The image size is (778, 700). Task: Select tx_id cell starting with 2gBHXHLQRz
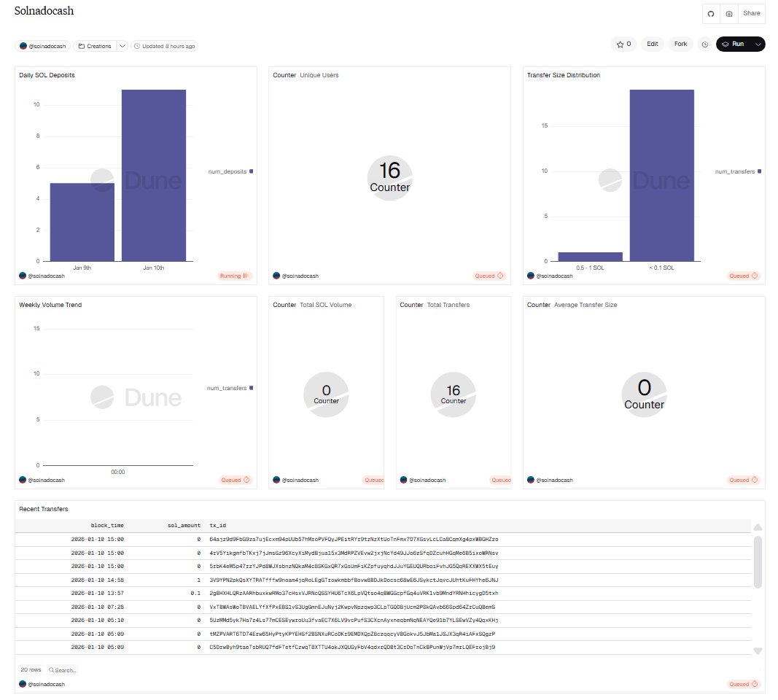354,594
